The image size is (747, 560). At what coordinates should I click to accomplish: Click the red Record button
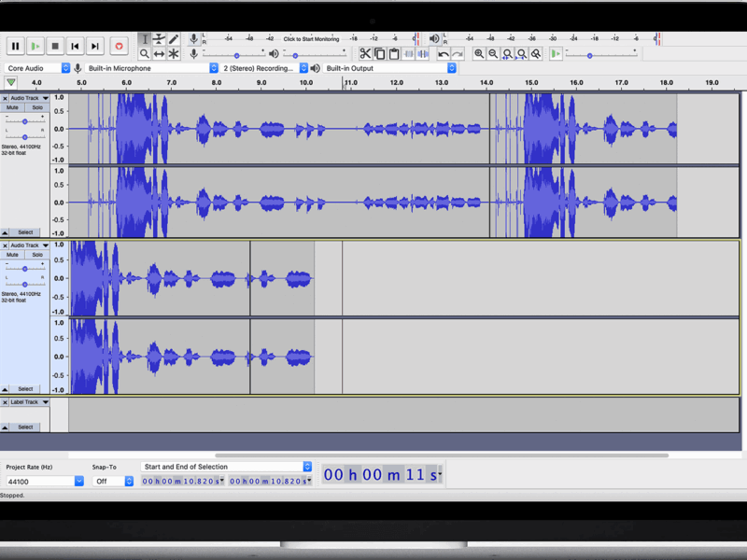[x=119, y=46]
